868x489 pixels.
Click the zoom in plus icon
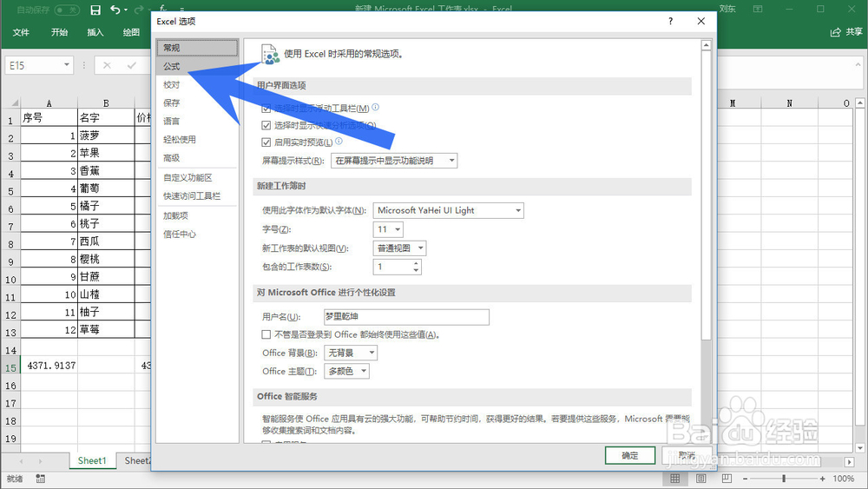pyautogui.click(x=823, y=479)
